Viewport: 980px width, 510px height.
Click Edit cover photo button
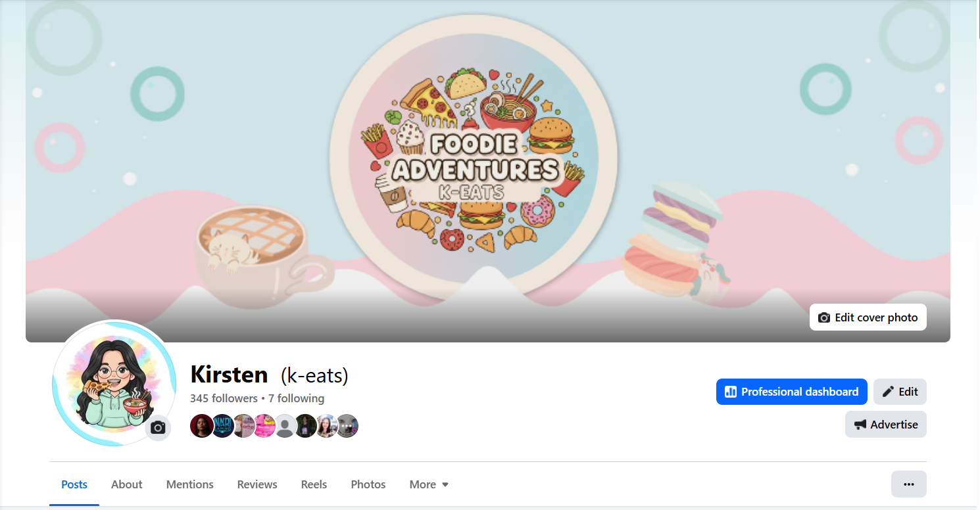click(868, 317)
